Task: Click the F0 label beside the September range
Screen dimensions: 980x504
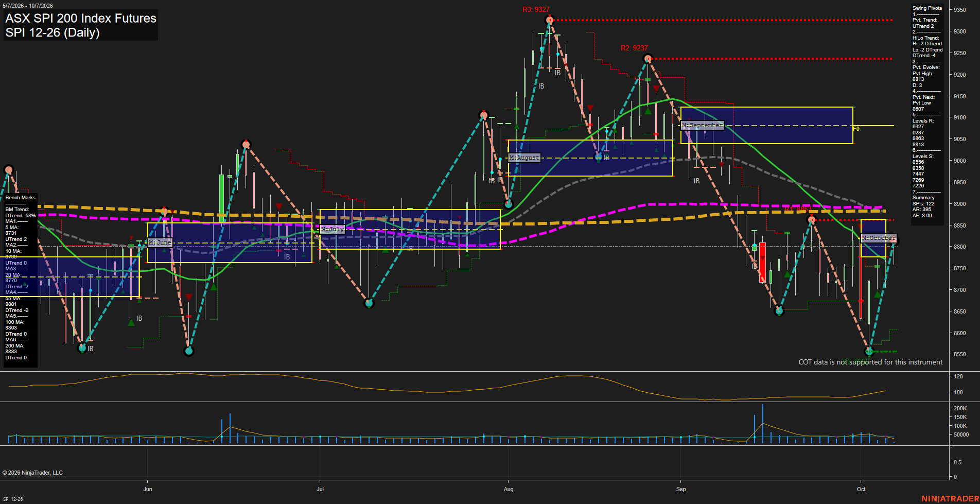Action: [x=856, y=129]
